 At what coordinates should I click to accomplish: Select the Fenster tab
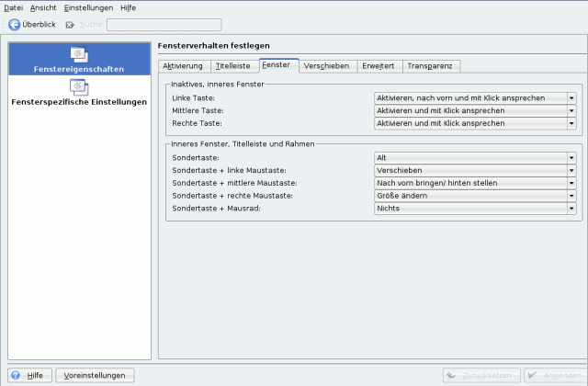[x=278, y=65]
